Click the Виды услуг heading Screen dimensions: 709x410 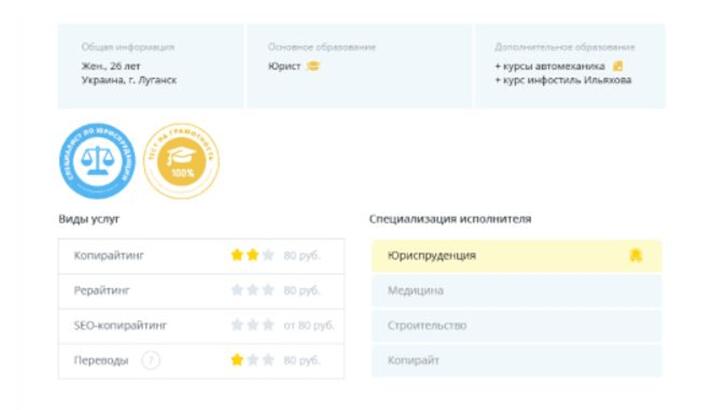[89, 219]
